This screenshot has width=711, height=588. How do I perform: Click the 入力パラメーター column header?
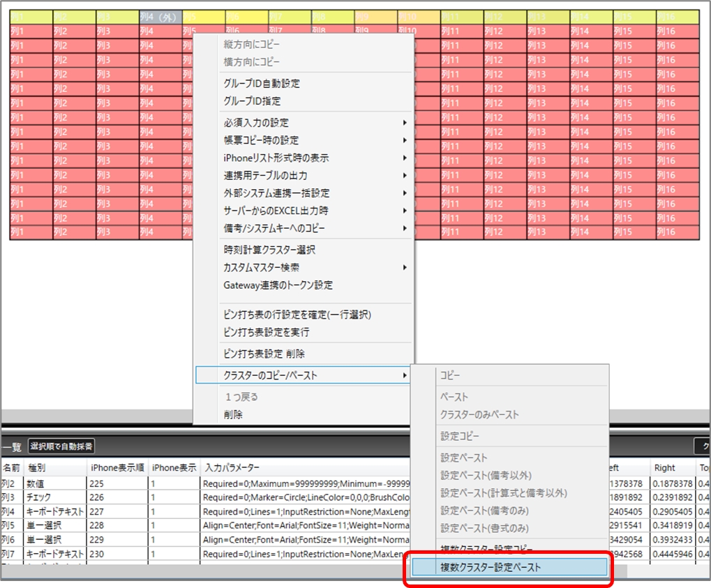(x=232, y=467)
